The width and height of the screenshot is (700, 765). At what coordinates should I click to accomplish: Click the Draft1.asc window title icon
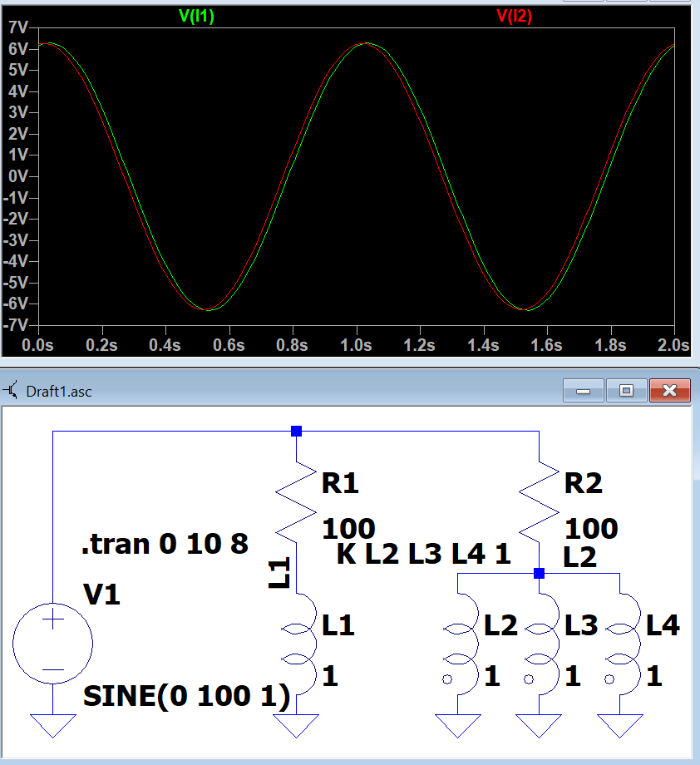(x=11, y=390)
